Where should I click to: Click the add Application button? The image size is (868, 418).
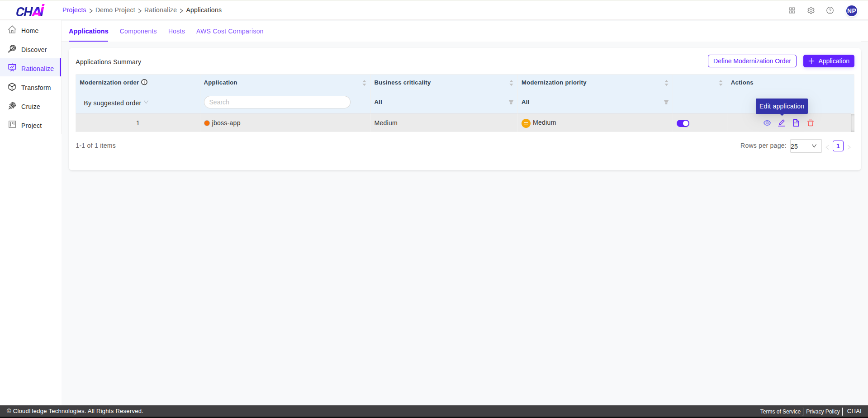click(x=828, y=61)
